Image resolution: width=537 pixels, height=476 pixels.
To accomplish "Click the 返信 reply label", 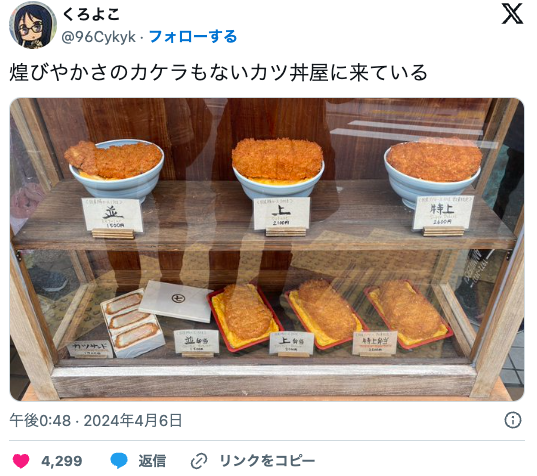I will (152, 461).
